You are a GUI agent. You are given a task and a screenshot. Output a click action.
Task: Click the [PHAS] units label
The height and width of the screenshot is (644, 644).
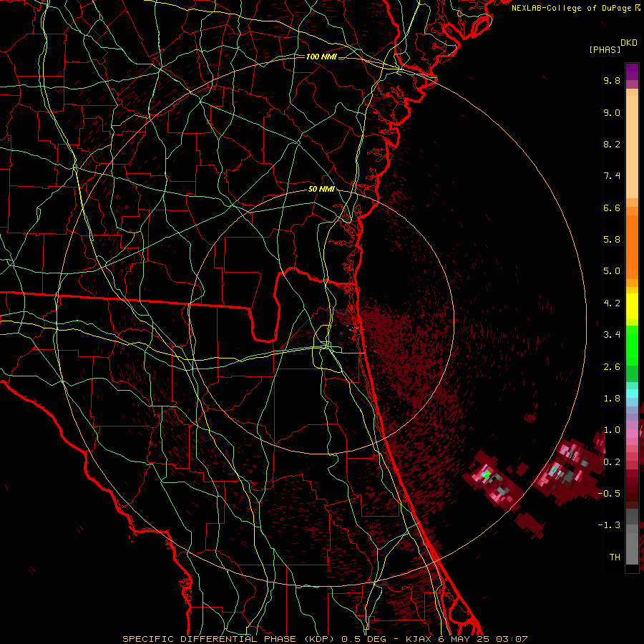tap(605, 49)
